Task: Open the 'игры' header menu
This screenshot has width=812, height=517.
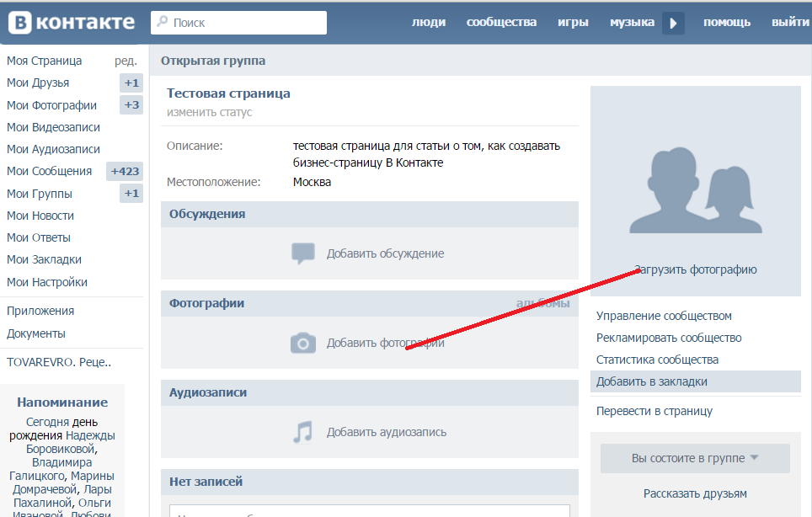Action: [573, 22]
